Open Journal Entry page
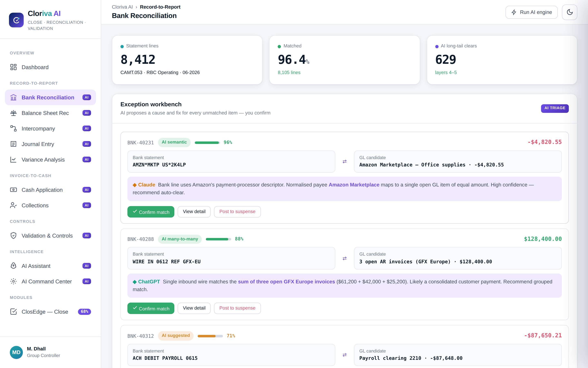 pos(50,144)
